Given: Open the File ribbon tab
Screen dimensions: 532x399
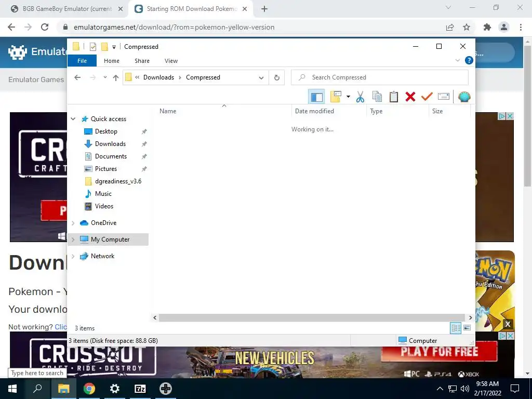Looking at the screenshot, I should (82, 61).
